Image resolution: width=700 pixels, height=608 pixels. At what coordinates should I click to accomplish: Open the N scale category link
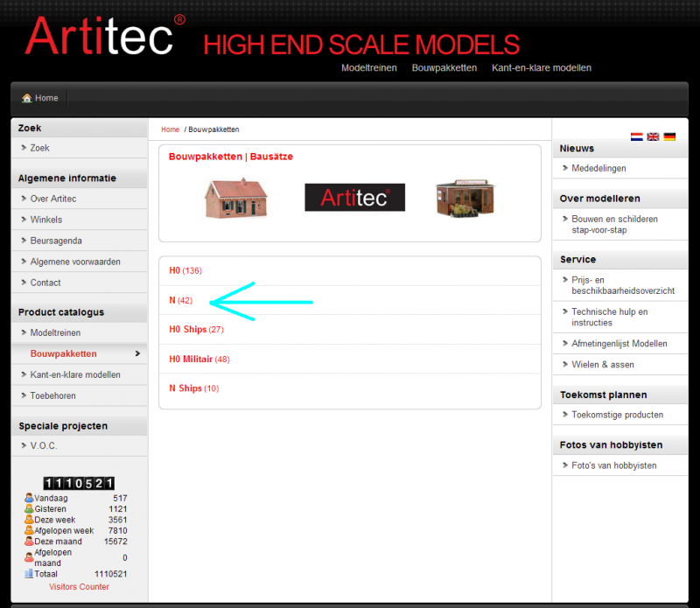173,300
